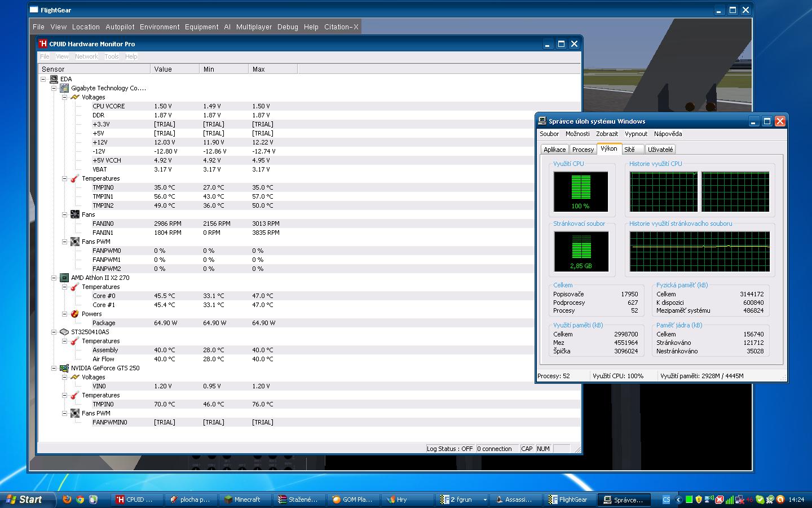
Task: Click the FlightGear window title bar icon
Action: click(34, 10)
